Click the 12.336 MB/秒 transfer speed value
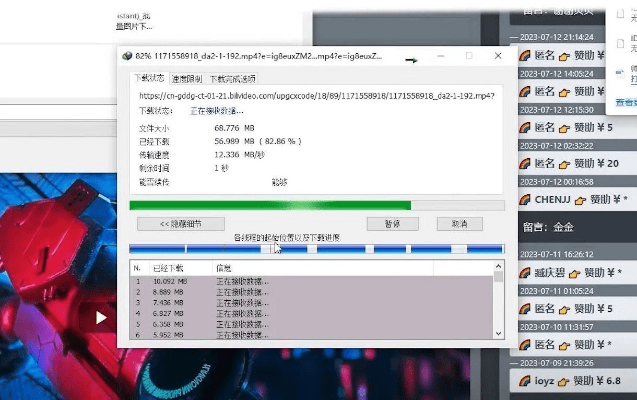The height and width of the screenshot is (400, 637). point(239,155)
